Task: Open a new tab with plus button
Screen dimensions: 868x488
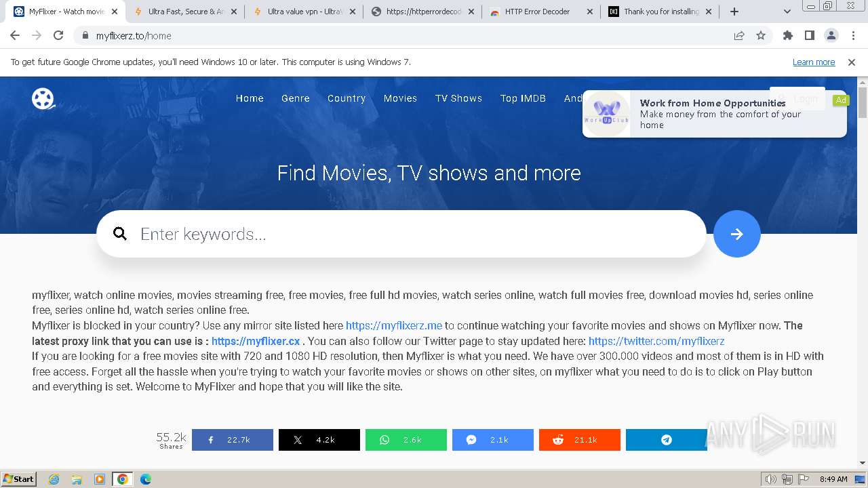Action: click(734, 12)
